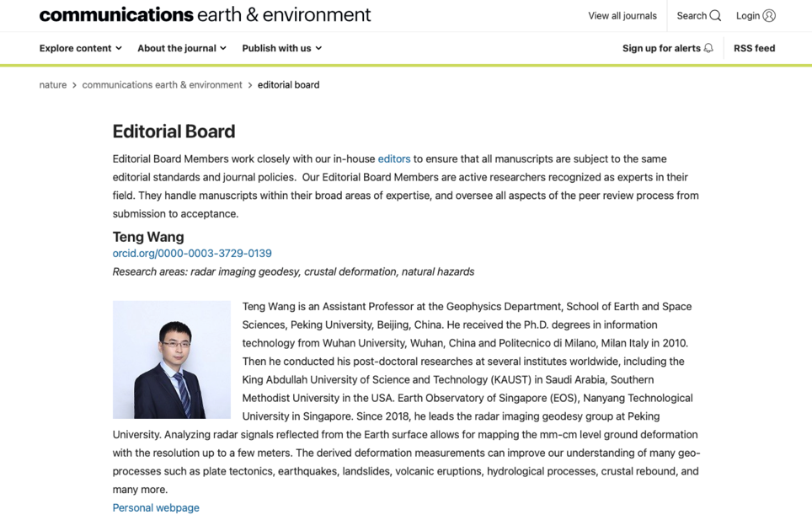Select communications earth & environment breadcrumb link
Image resolution: width=812 pixels, height=515 pixels.
162,85
